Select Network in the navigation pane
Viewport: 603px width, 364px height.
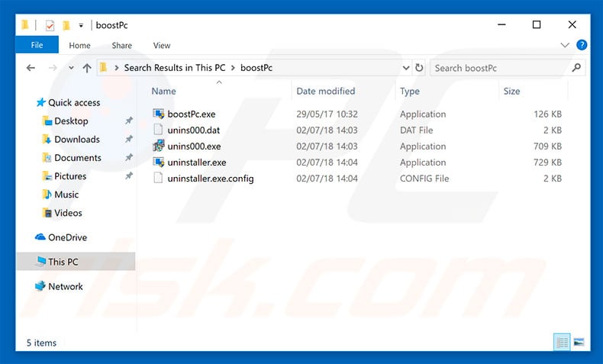(66, 286)
